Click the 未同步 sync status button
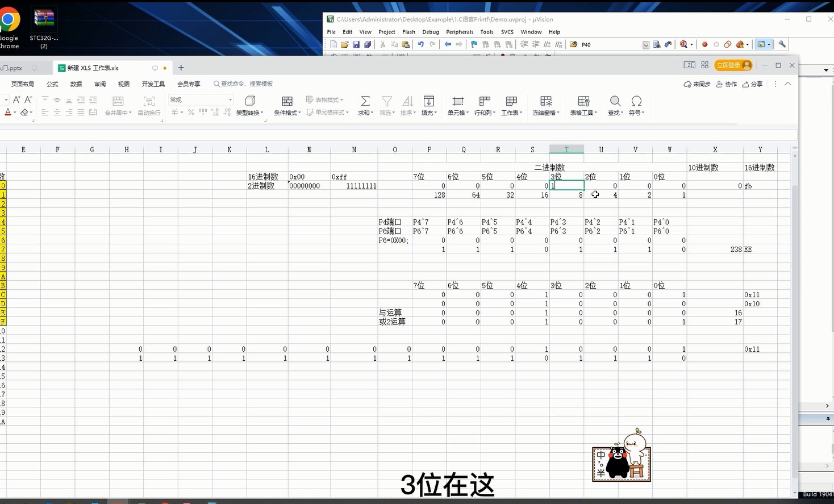Screen dimensions: 834x504 pos(697,84)
